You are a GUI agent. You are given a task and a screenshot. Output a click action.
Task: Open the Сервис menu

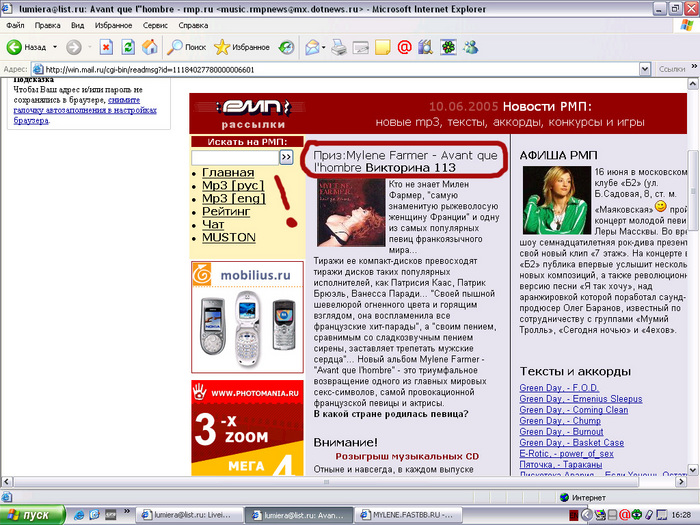pyautogui.click(x=155, y=25)
